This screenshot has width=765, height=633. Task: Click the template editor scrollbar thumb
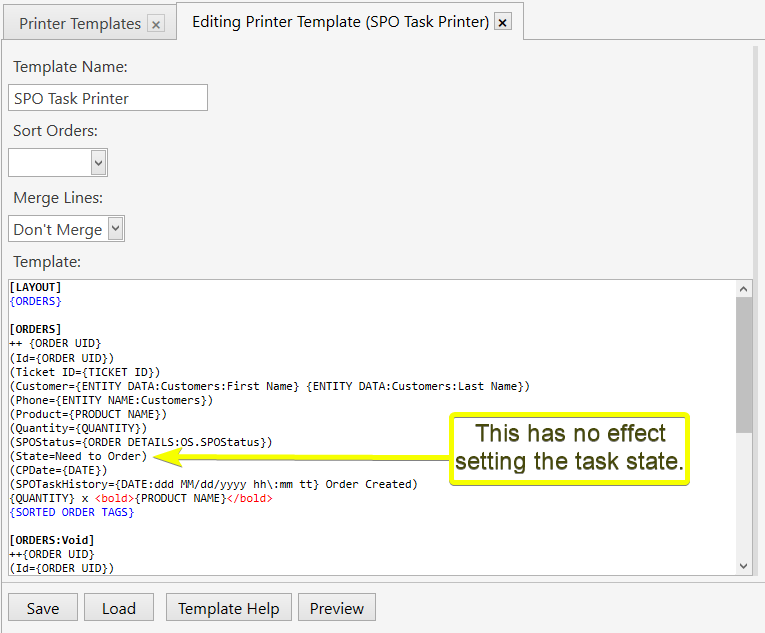coord(744,365)
